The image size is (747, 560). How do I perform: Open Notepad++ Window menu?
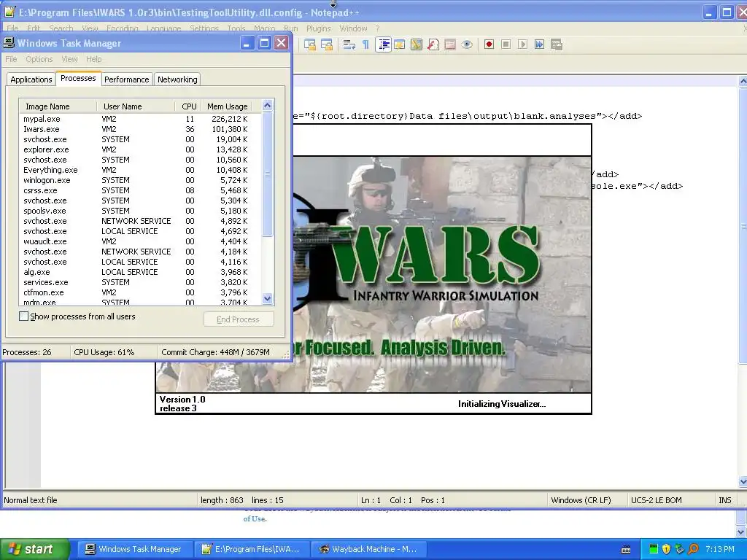pos(353,28)
